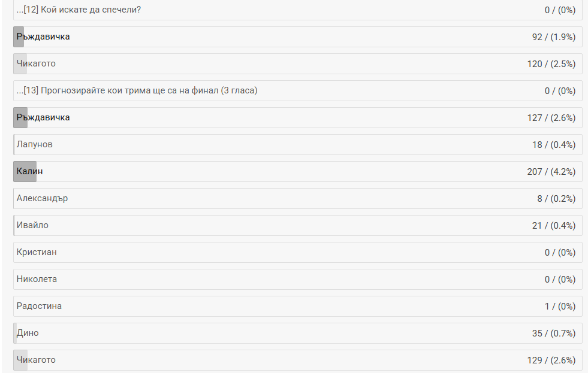Choose Чикагото row showing 129 votes

point(297,360)
